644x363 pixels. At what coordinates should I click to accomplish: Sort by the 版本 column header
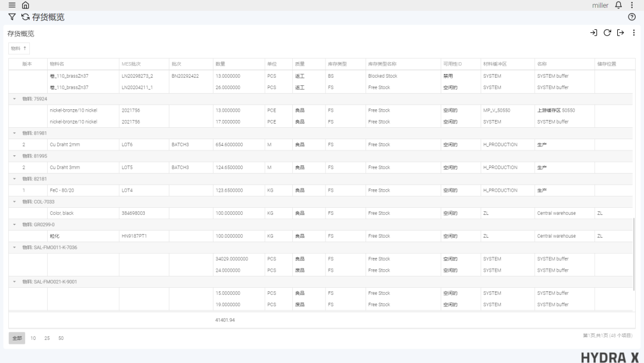(x=27, y=64)
